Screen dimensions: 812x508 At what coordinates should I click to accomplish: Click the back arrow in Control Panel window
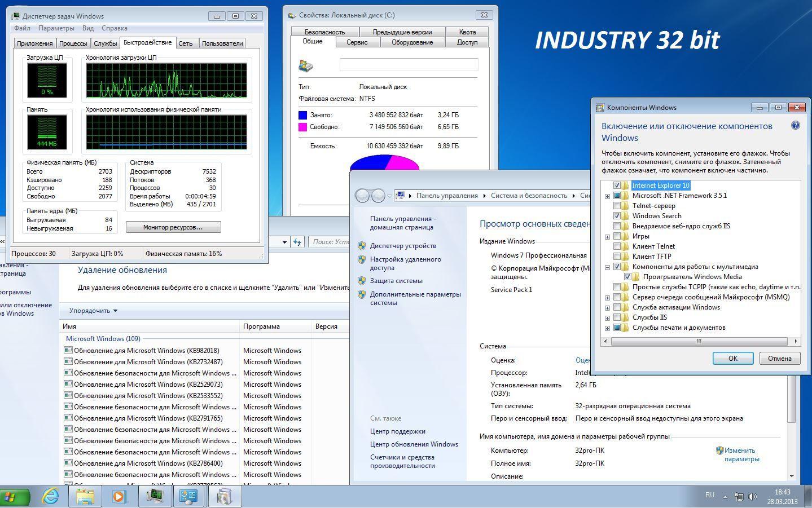click(x=362, y=196)
